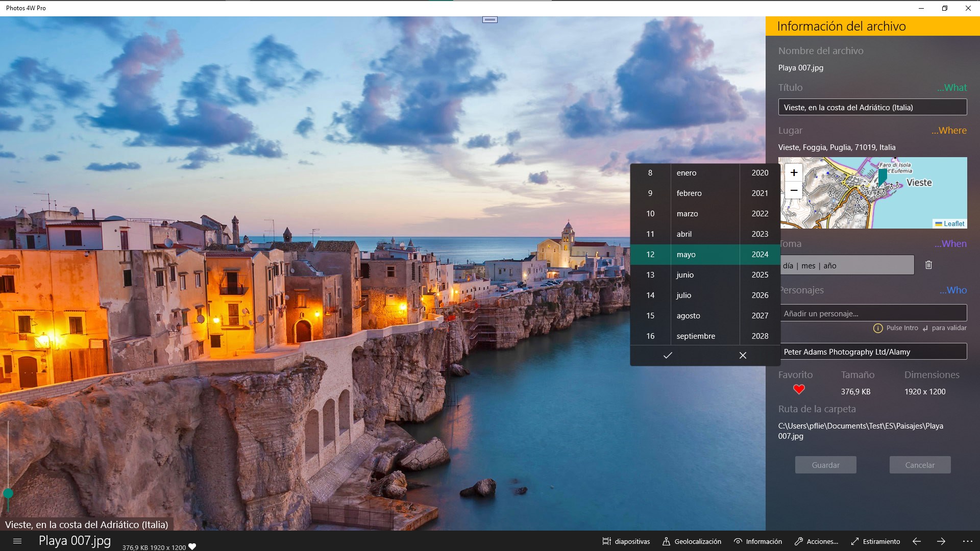Toggle Estiramiento image stretch
This screenshot has width=980, height=551.
(x=875, y=541)
